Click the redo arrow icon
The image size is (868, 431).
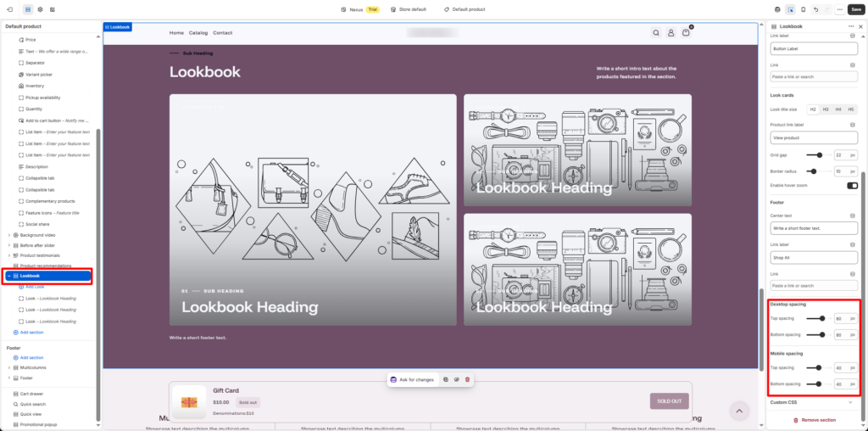coord(827,9)
